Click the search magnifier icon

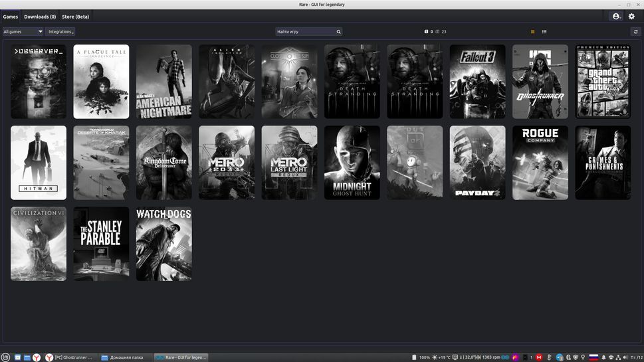point(338,32)
